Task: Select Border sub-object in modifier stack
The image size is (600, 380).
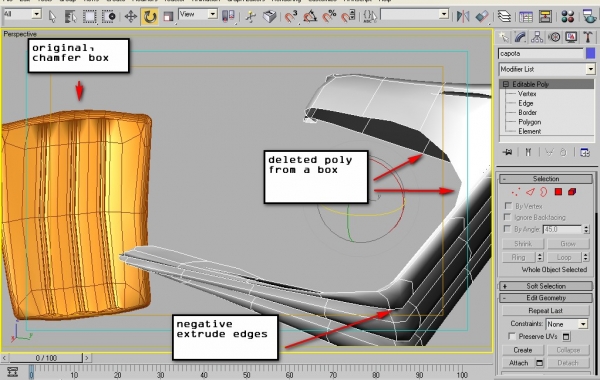Action: [x=527, y=113]
